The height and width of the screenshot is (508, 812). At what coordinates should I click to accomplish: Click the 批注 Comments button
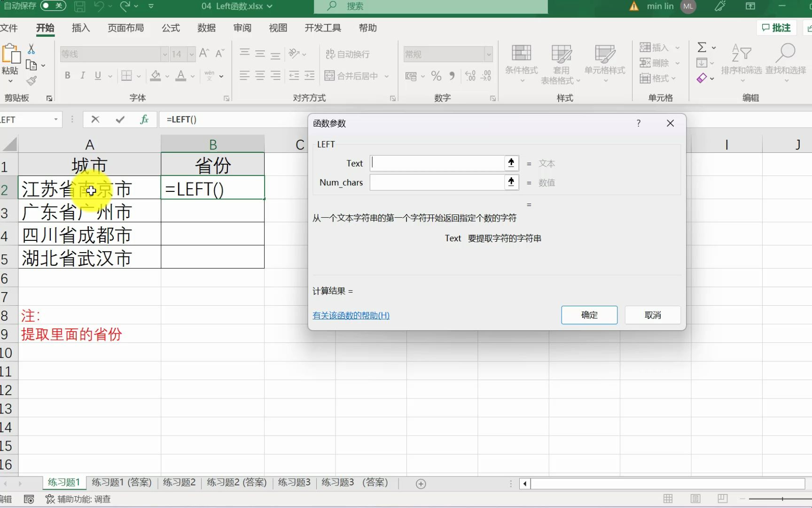[x=776, y=28]
